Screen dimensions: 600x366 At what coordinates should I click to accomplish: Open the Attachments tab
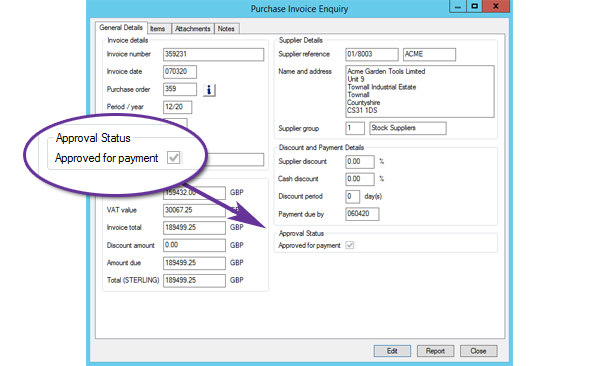(x=193, y=29)
